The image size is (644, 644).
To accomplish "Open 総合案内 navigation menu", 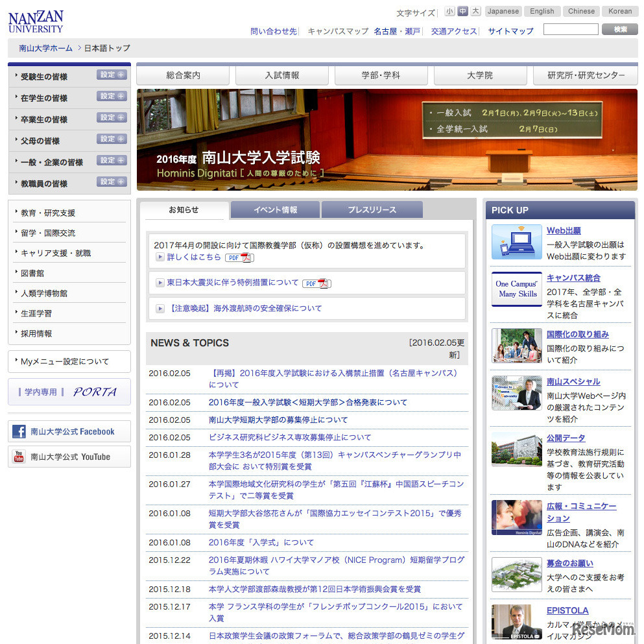I will (x=183, y=76).
